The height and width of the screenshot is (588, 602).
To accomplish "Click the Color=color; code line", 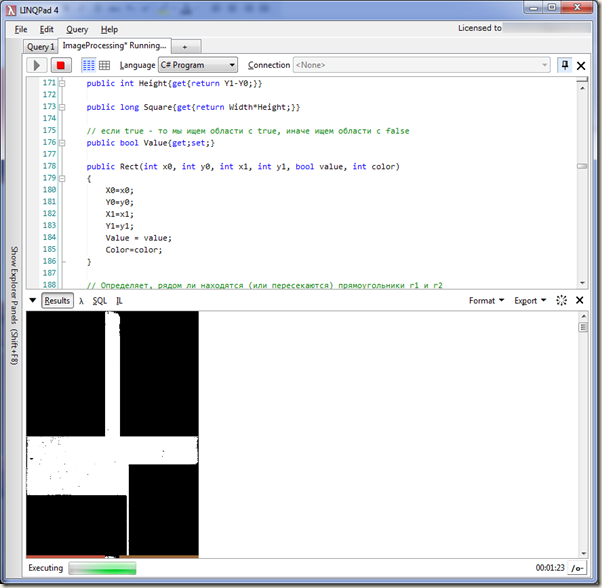I will [x=134, y=250].
